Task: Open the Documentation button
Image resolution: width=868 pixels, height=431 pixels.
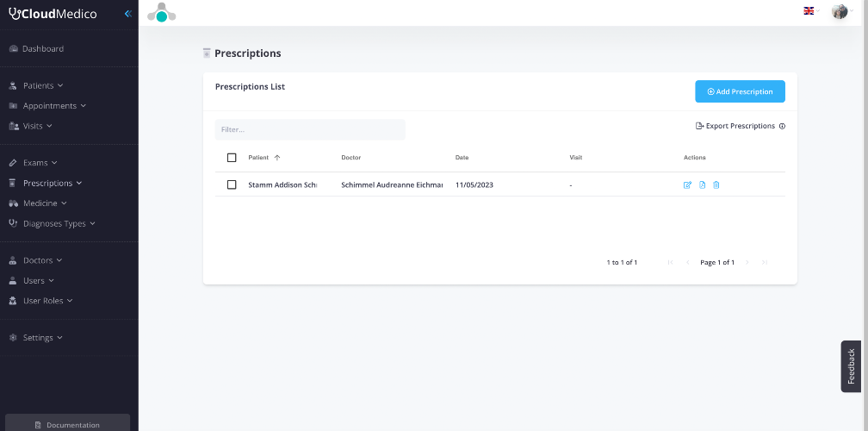Action: (x=67, y=422)
